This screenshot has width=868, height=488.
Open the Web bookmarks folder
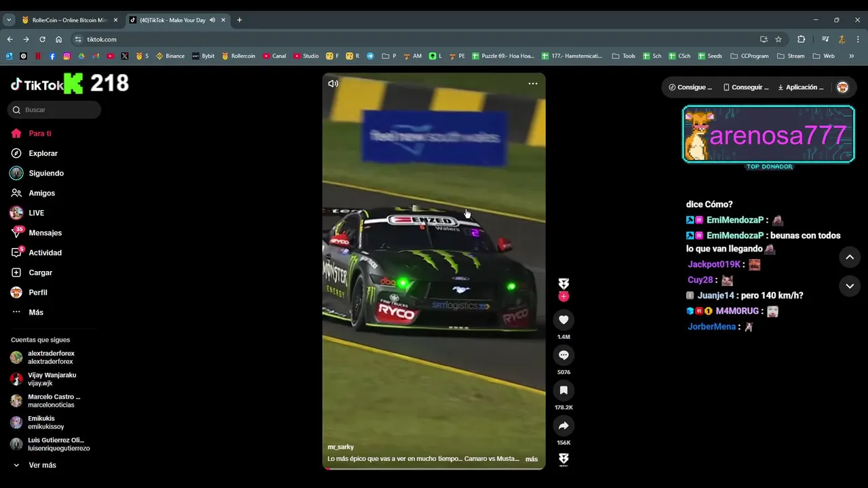point(824,56)
